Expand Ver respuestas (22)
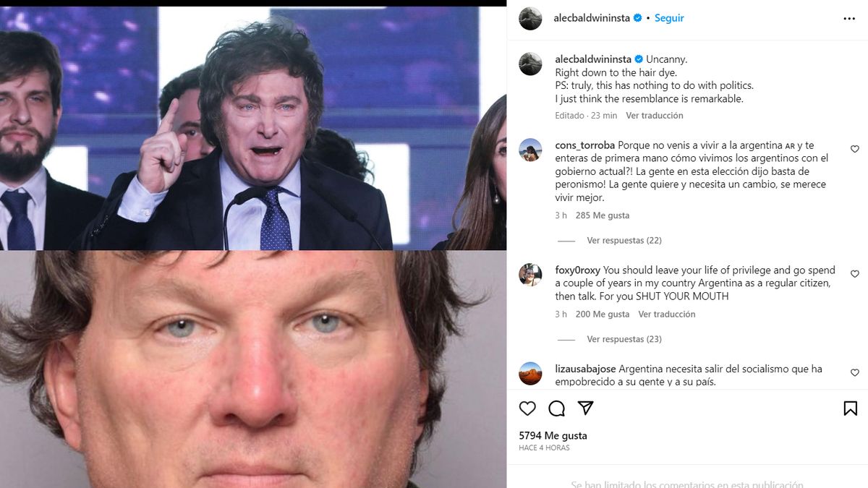 coord(624,241)
